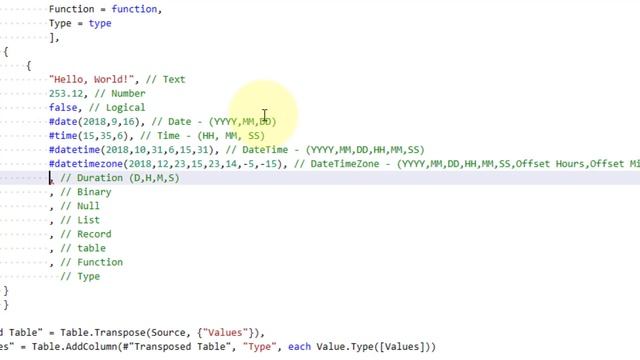Click the // Binary comment line
Viewport: 640px width, 360px height.
[86, 192]
